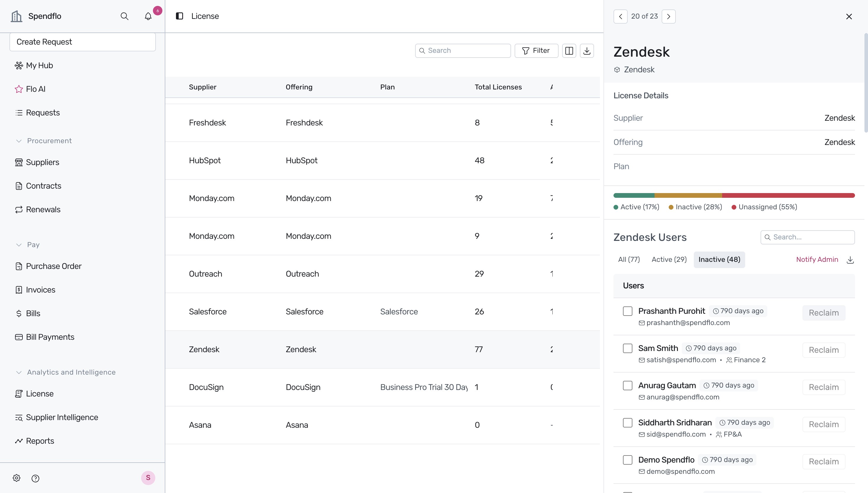
Task: Open Renewals page
Action: (x=37, y=210)
